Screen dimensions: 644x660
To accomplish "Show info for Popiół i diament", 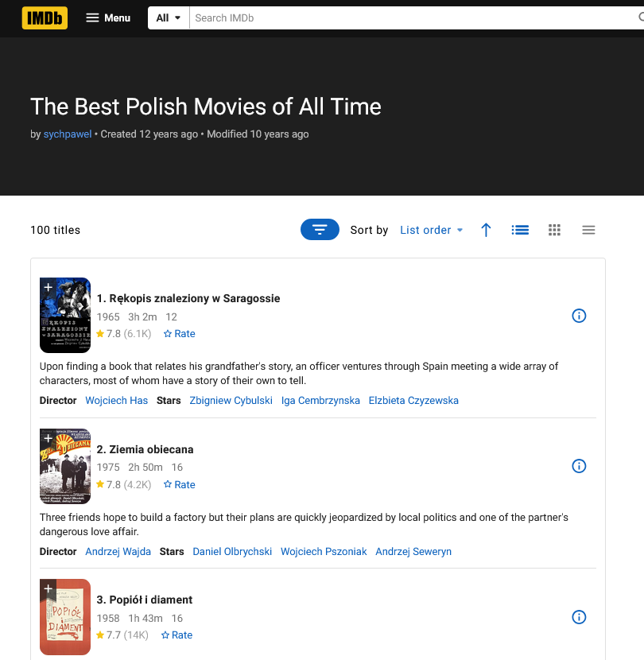I will pyautogui.click(x=579, y=617).
